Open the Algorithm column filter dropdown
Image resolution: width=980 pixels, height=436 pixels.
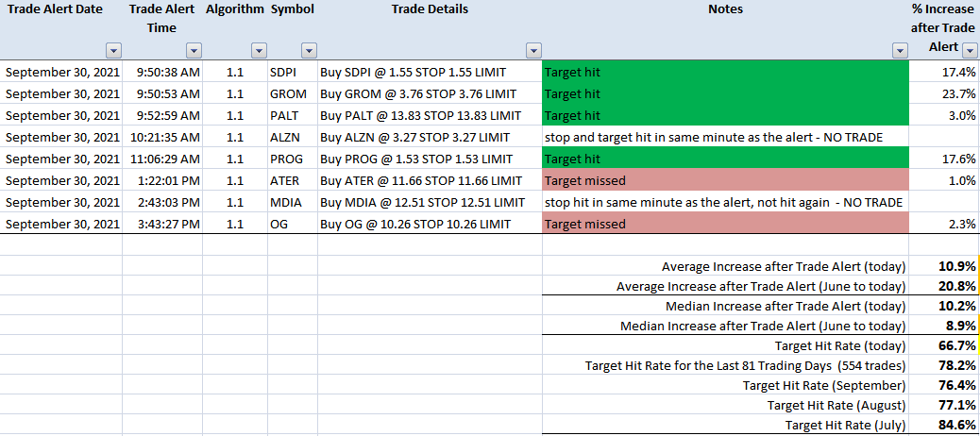(260, 51)
